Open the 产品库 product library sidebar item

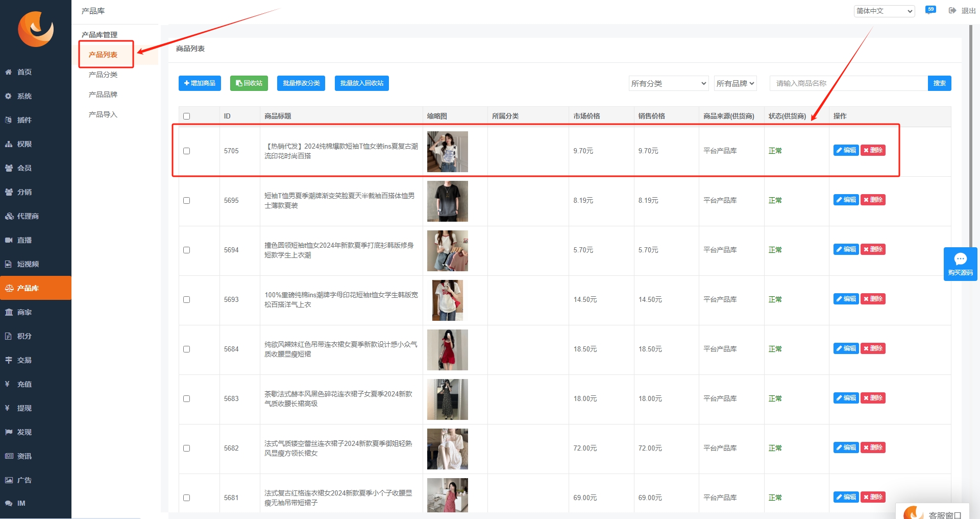[x=36, y=288]
